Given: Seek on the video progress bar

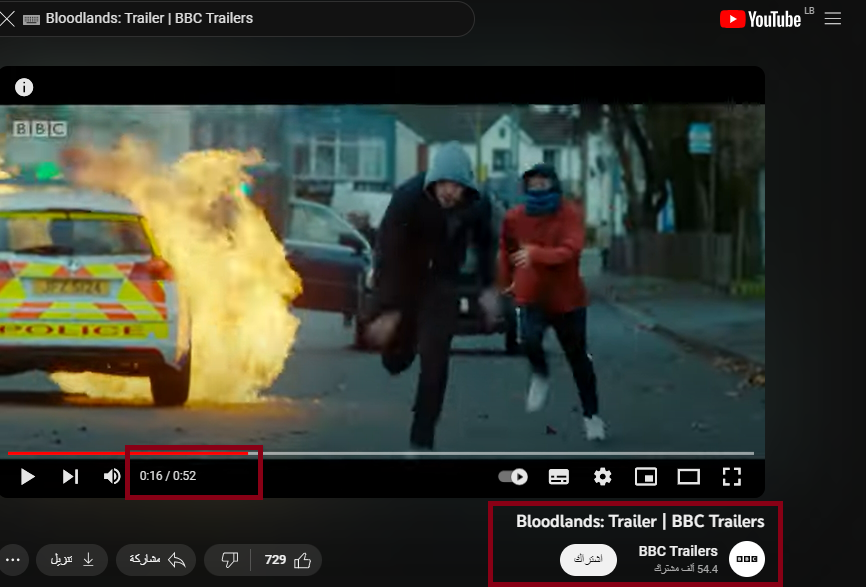Looking at the screenshot, I should pyautogui.click(x=381, y=453).
